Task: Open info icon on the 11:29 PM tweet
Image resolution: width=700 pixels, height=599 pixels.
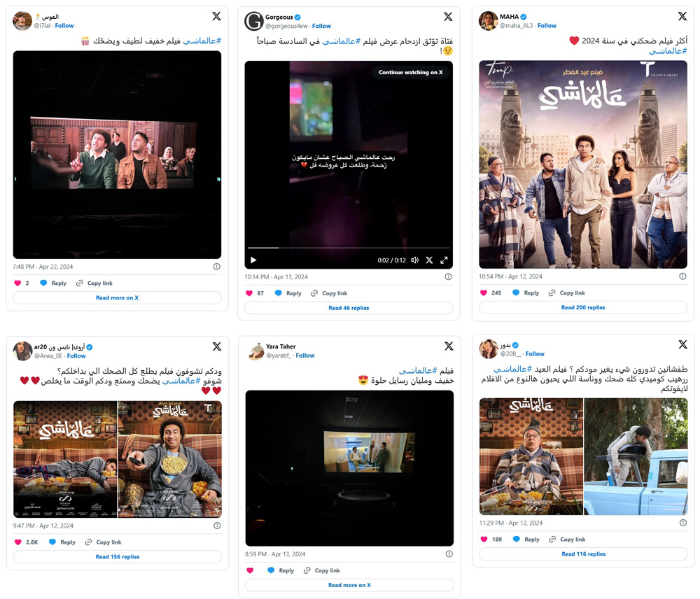Action: tap(683, 523)
